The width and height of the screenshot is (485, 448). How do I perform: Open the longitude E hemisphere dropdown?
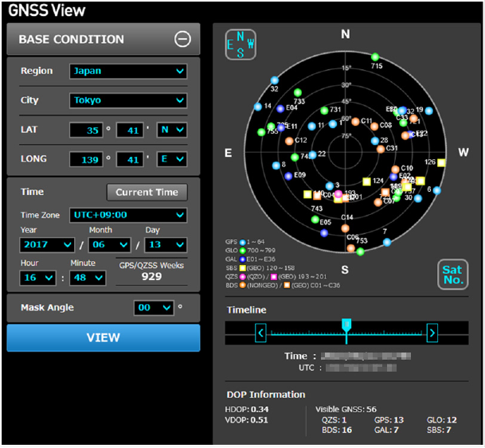[x=172, y=159]
